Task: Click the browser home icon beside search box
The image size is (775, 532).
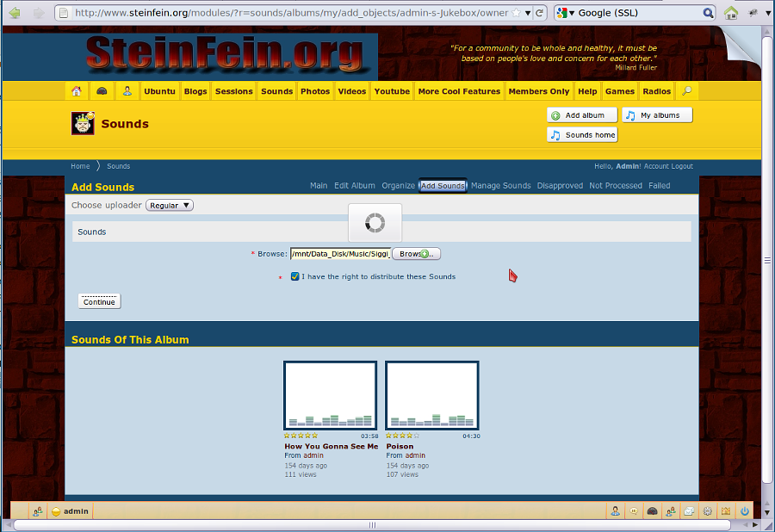Action: tap(731, 13)
